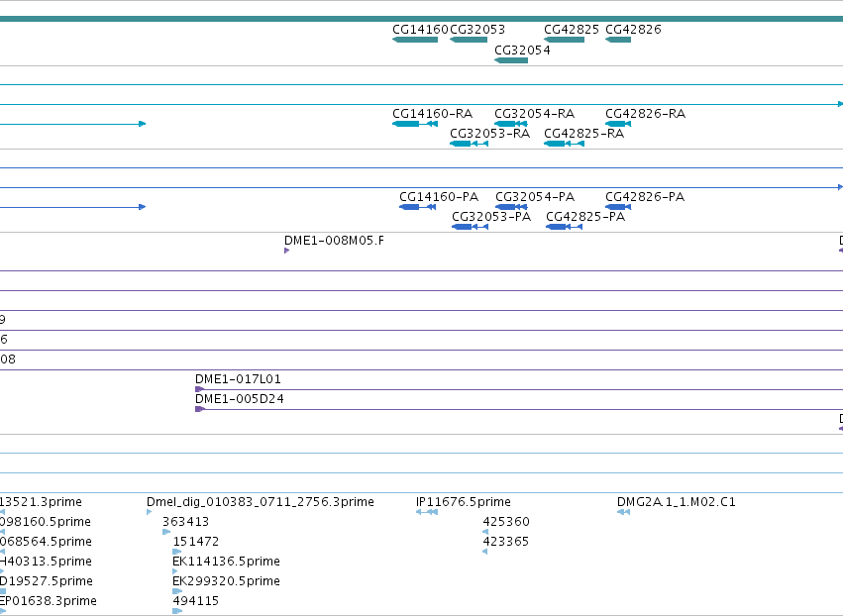Click the transcript glyph below CG42826-RA
This screenshot has width=843, height=616.
[x=618, y=124]
